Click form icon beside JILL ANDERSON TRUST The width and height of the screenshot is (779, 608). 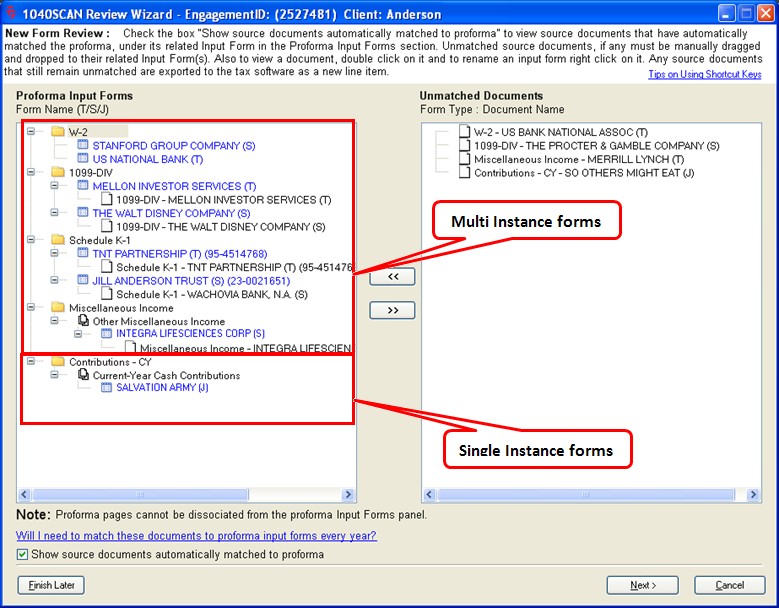point(82,280)
